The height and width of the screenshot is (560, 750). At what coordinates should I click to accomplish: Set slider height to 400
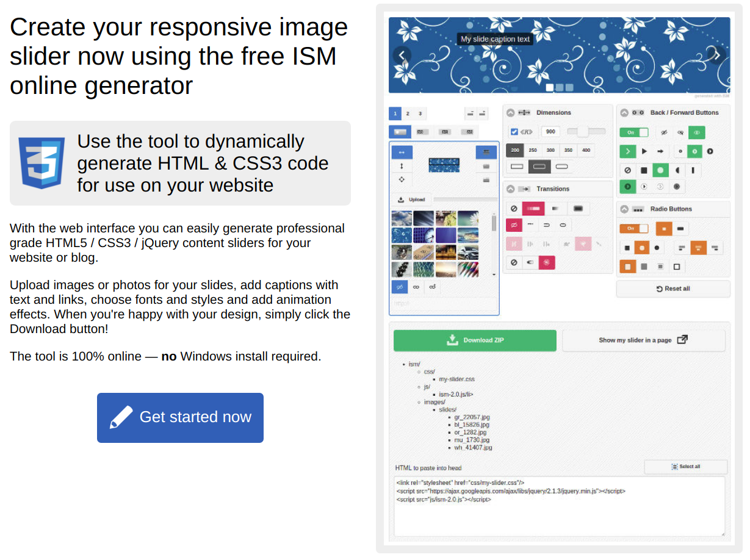[x=586, y=150]
